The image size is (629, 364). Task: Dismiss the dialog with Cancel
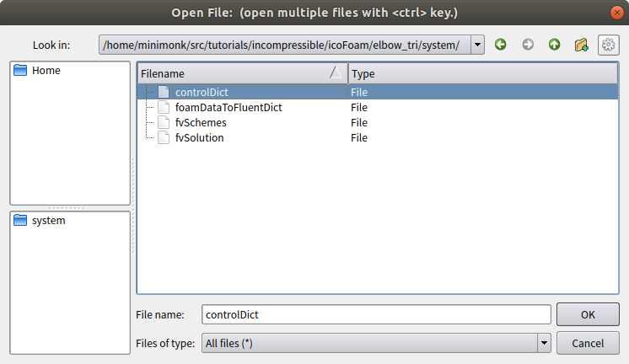(588, 343)
